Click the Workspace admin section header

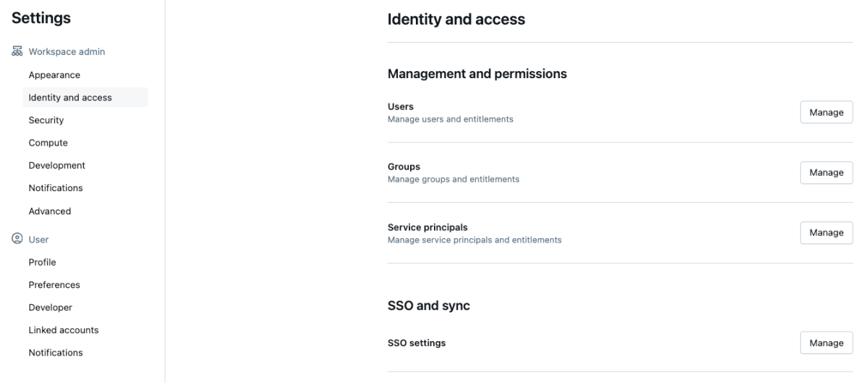pos(67,52)
